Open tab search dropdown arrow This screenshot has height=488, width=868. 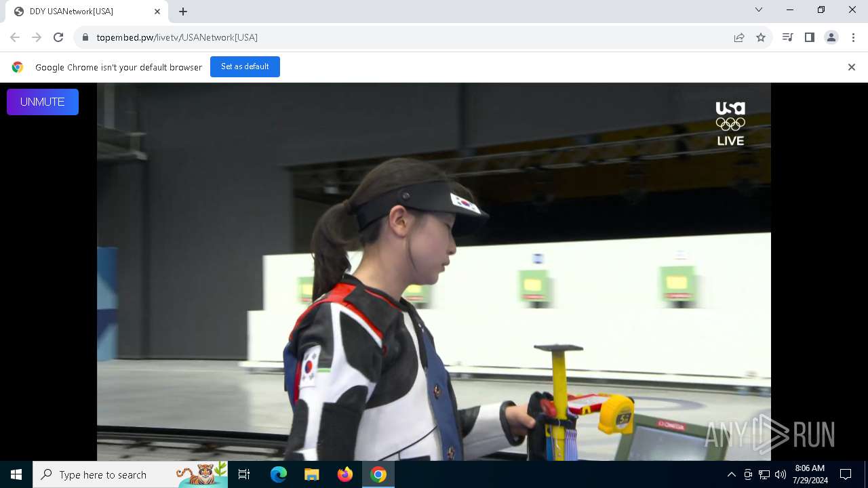point(759,9)
